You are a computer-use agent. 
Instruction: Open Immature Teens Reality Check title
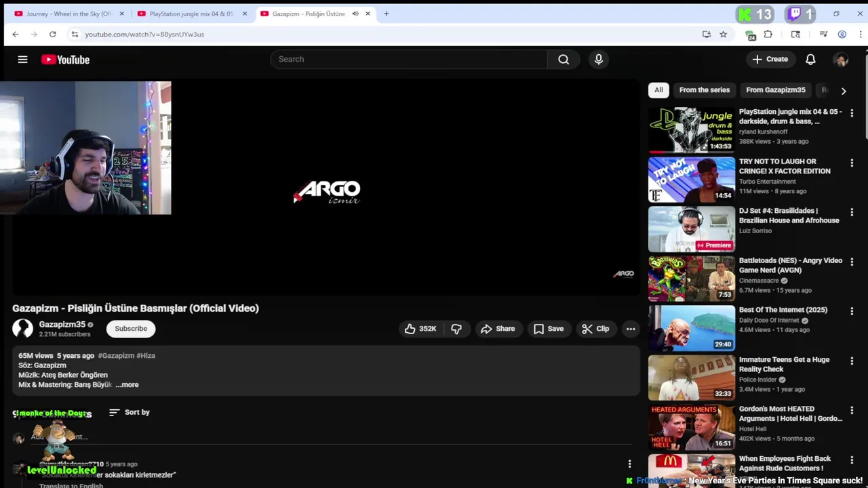point(784,364)
